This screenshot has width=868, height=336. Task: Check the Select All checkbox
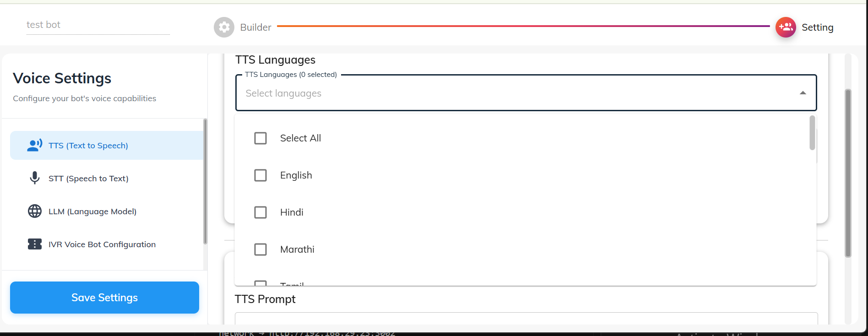[x=260, y=138]
